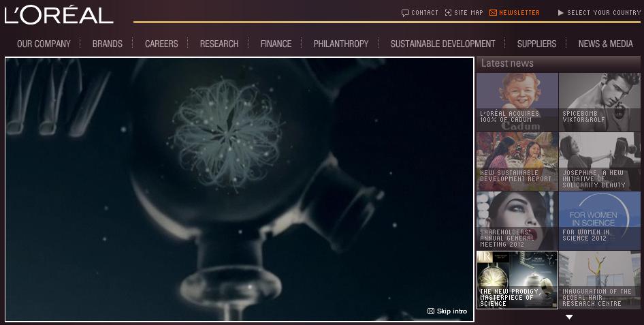Open The New Prodigy news tile
This screenshot has width=644, height=325.
(517, 279)
